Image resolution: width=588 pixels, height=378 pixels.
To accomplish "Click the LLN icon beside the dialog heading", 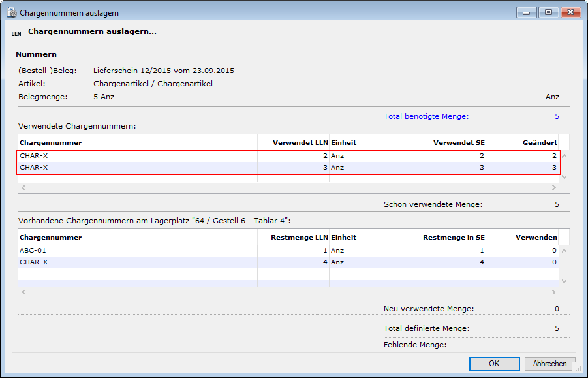I will point(16,33).
